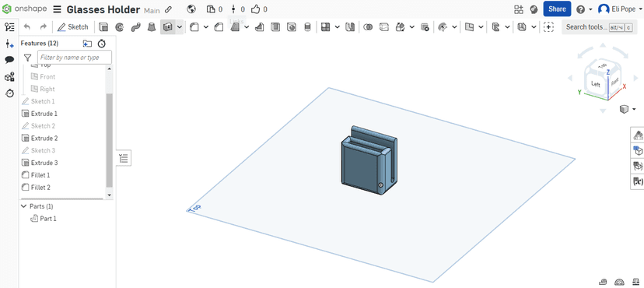Choose the Fillet tool in toolbar
644x288 pixels.
[x=194, y=27]
